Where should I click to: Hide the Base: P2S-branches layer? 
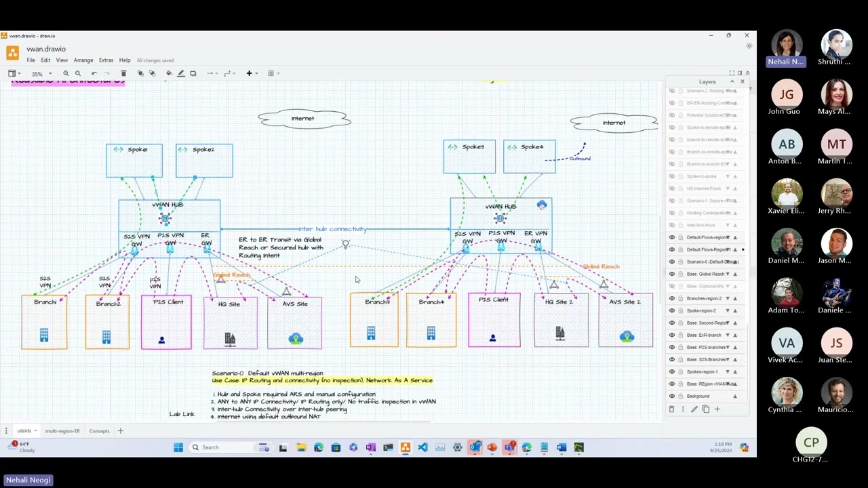pos(672,347)
